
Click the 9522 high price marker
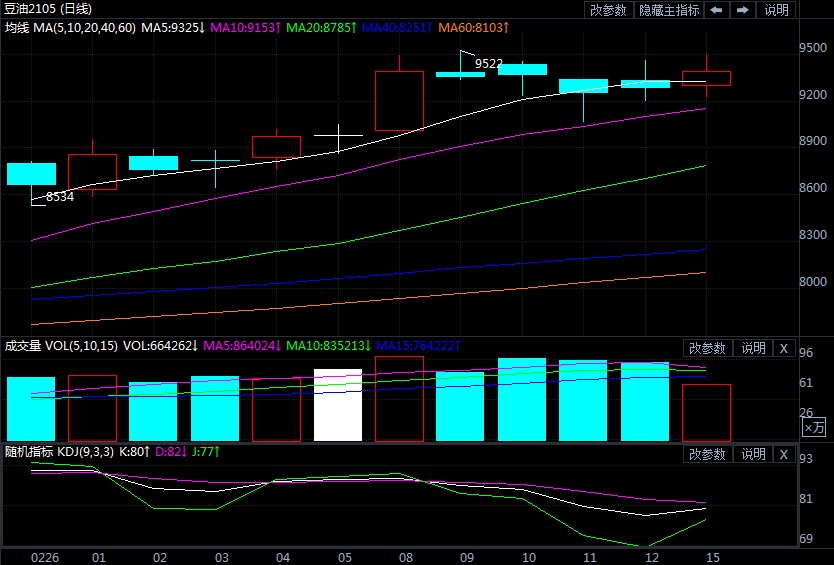point(489,64)
